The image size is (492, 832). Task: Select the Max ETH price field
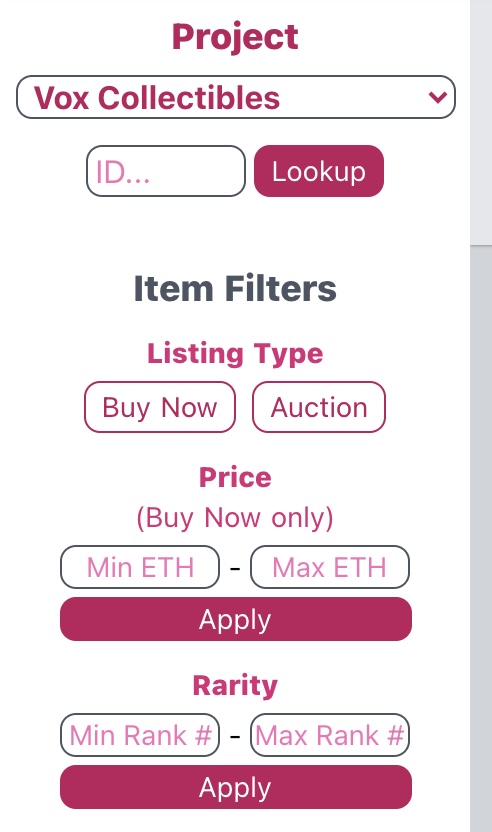[x=330, y=567]
